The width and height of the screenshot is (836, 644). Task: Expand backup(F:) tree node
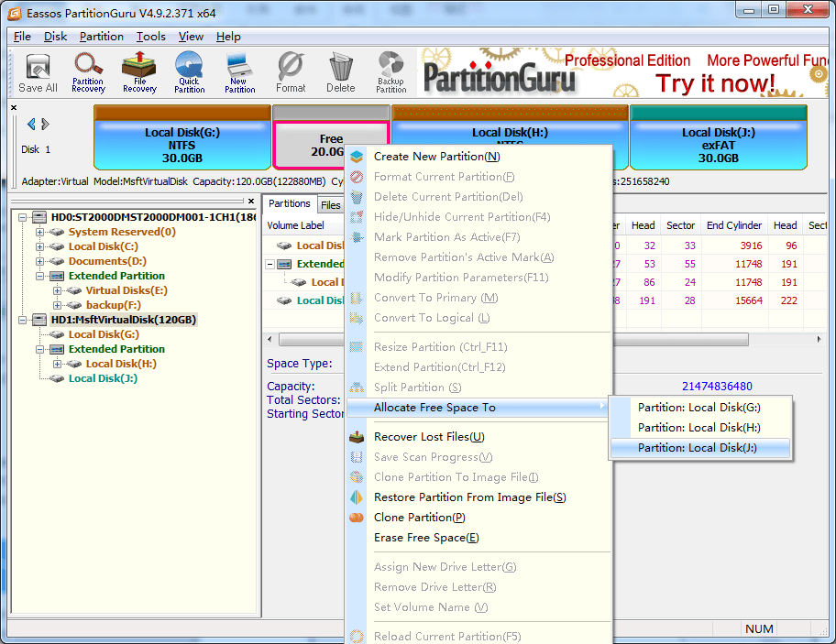tap(57, 305)
